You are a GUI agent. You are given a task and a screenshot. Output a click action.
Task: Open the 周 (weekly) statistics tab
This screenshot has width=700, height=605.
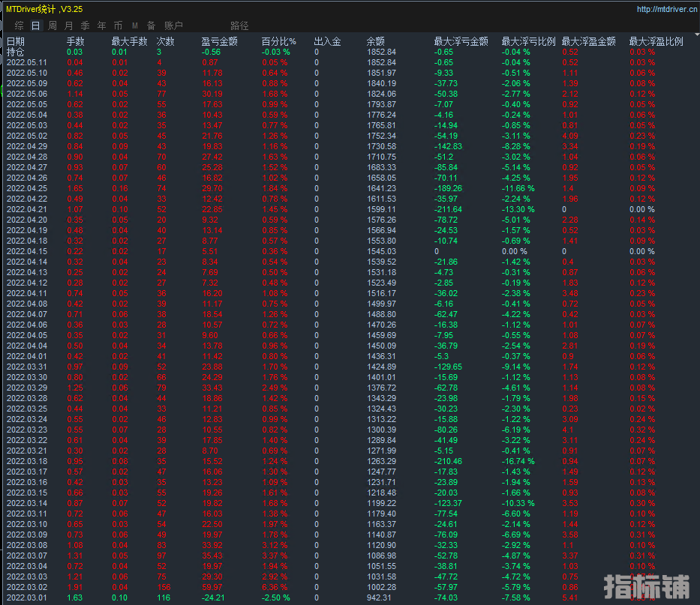(x=52, y=25)
